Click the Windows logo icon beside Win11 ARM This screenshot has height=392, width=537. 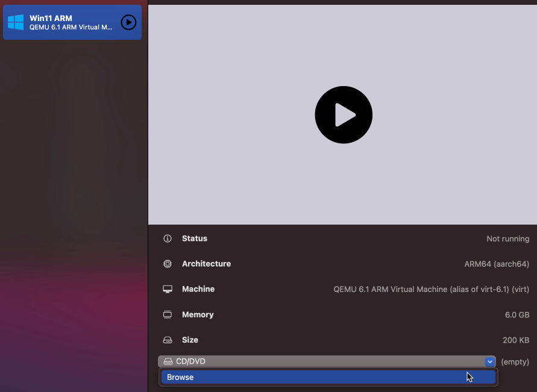[x=16, y=22]
